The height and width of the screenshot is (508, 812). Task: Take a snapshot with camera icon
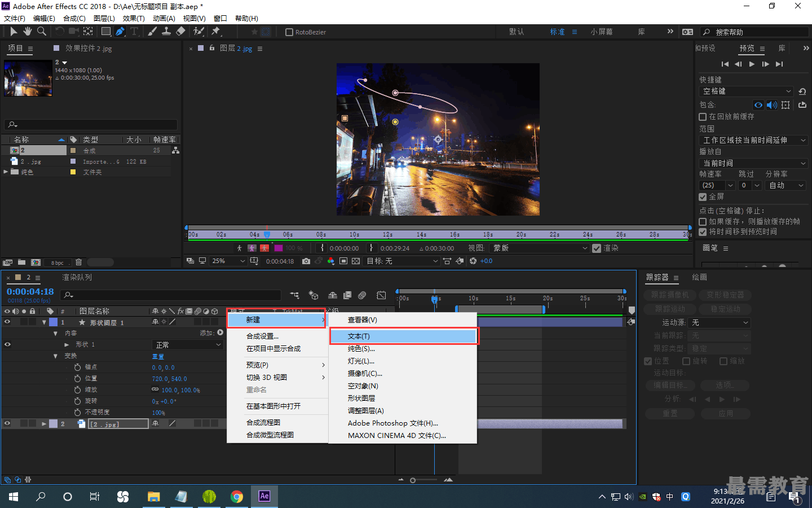pyautogui.click(x=306, y=261)
